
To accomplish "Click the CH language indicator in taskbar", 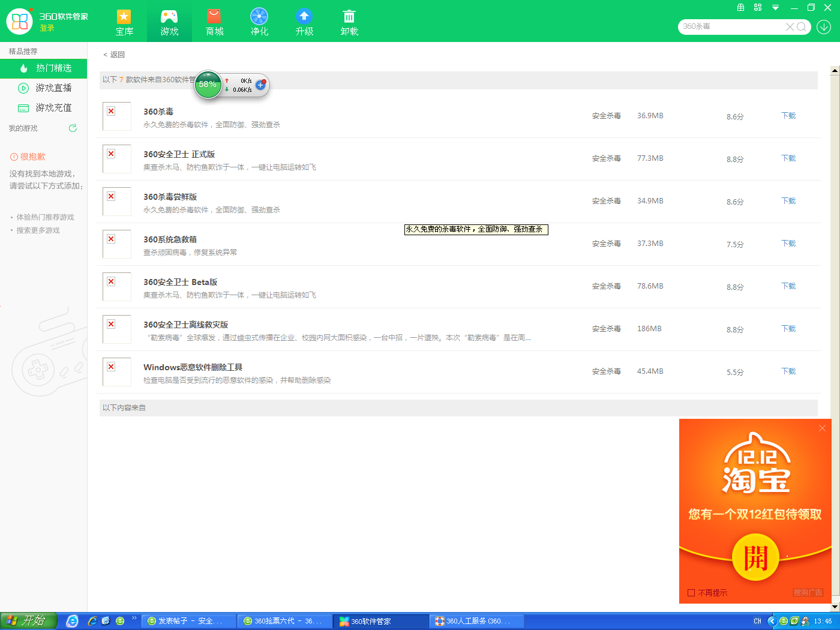I will (757, 621).
